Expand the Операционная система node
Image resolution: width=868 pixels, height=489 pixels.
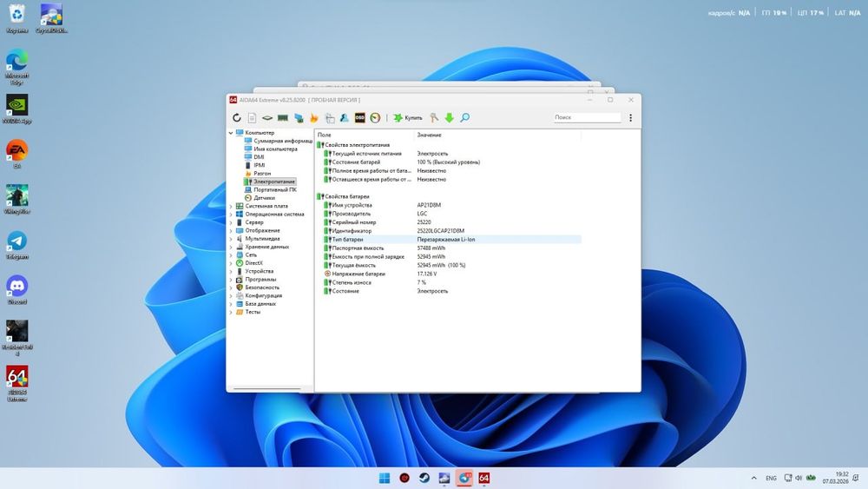[x=231, y=214]
